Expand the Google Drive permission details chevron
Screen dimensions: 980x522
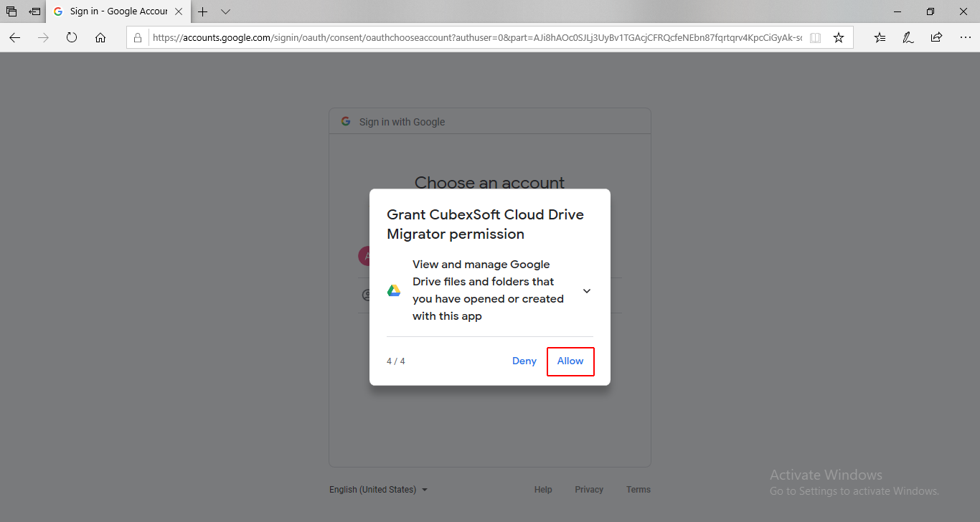(x=587, y=291)
